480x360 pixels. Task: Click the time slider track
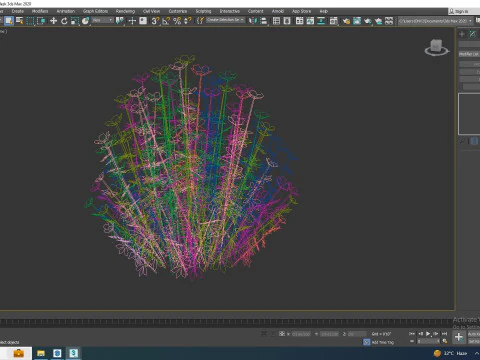click(x=227, y=322)
